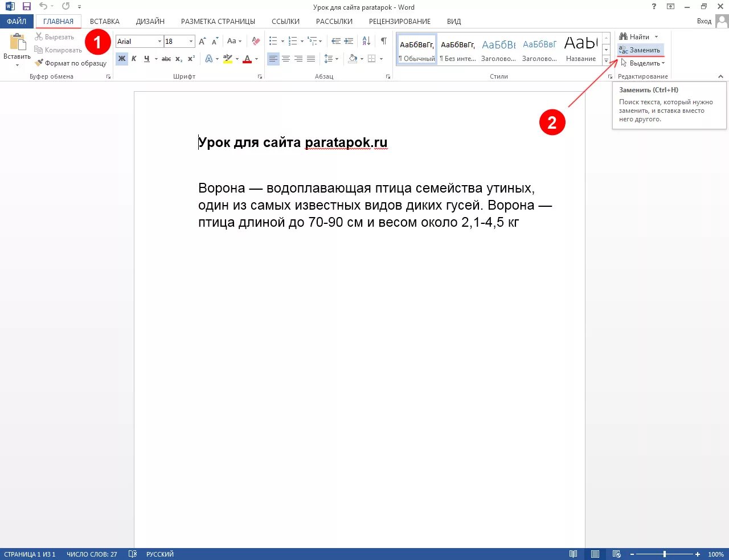Open font color dropdown arrow
Image resolution: width=729 pixels, height=560 pixels.
point(256,59)
